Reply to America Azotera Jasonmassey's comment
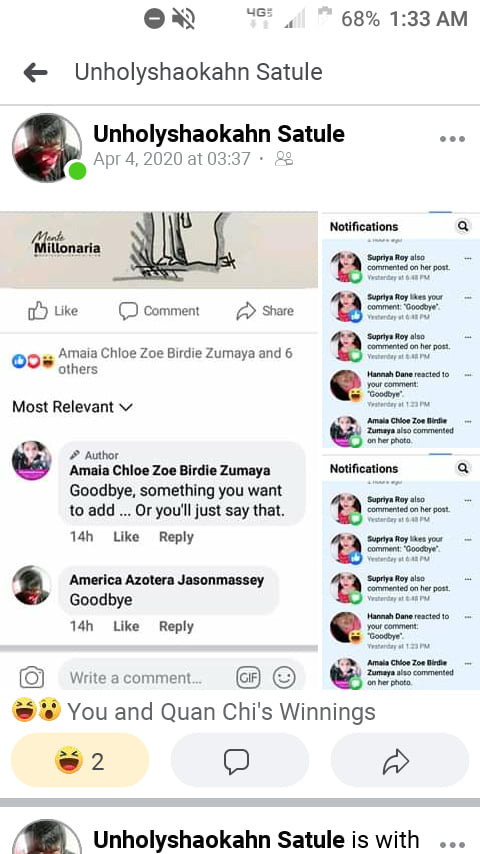Image resolution: width=480 pixels, height=854 pixels. click(x=176, y=626)
